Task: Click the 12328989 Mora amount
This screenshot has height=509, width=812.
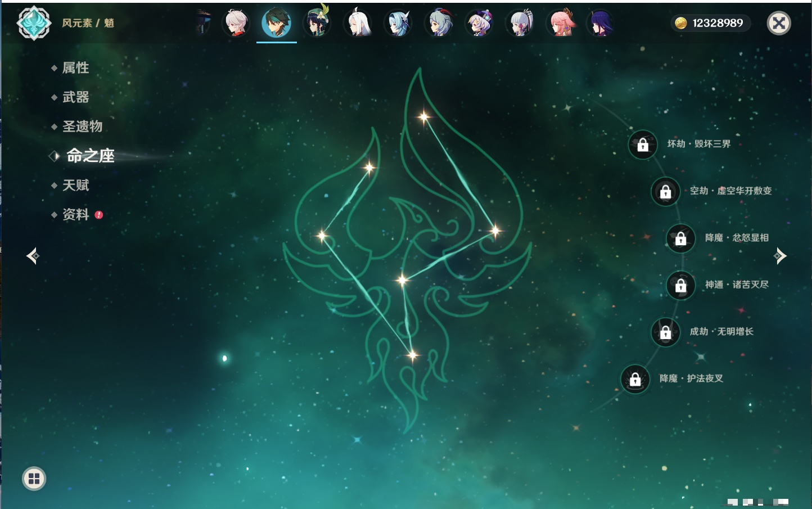Action: (x=718, y=23)
